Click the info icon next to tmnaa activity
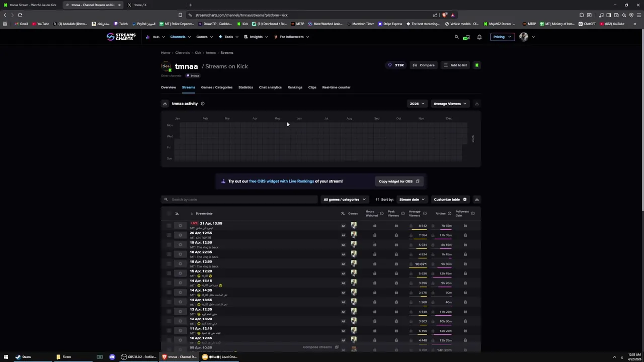The image size is (644, 362). (x=203, y=104)
